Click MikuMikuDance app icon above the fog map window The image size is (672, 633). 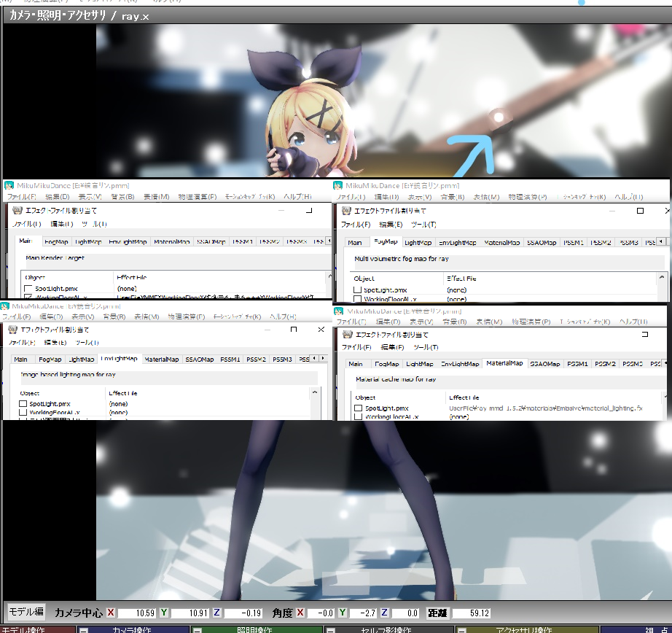click(x=337, y=186)
